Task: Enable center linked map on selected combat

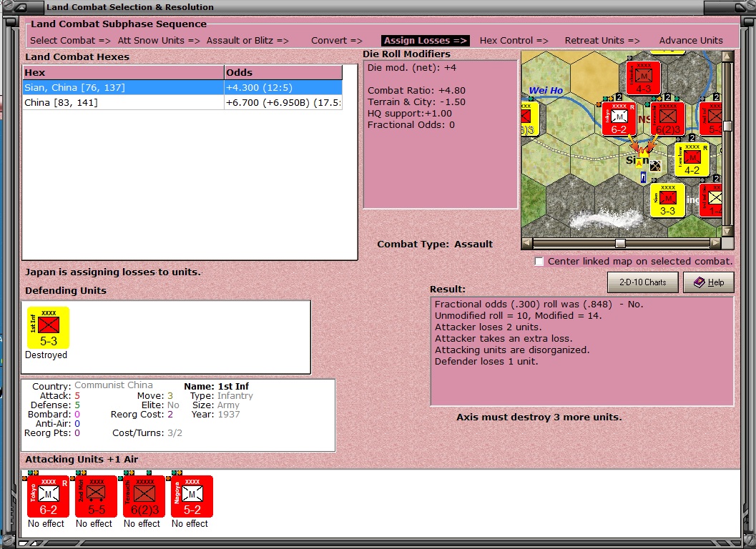Action: tap(539, 261)
